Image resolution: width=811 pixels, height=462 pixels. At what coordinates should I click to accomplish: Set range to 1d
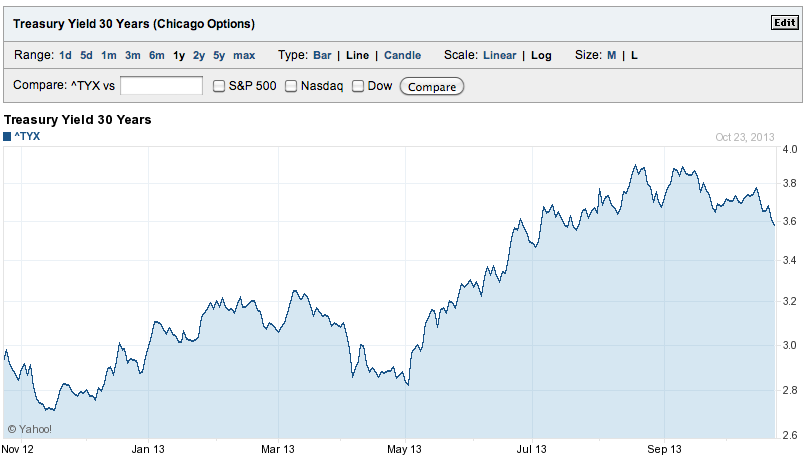[65, 55]
